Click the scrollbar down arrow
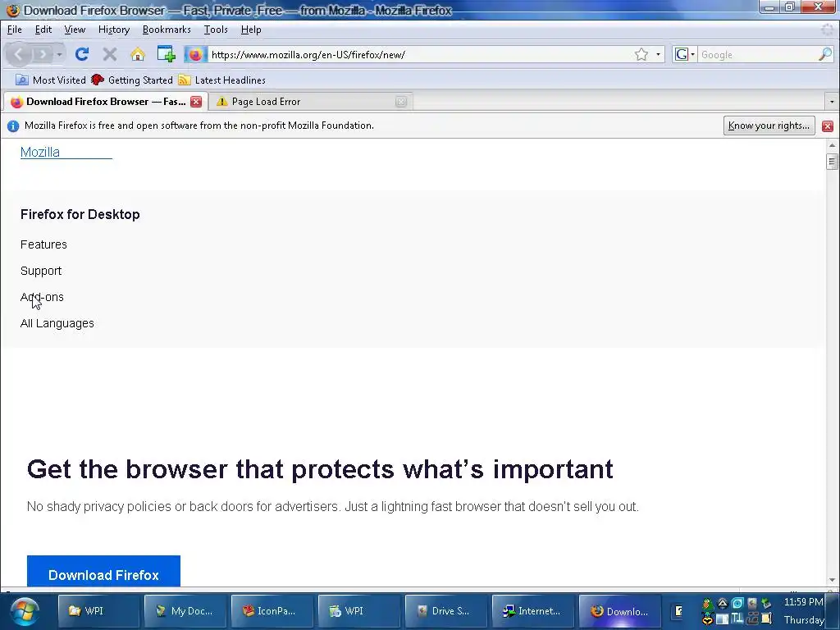The image size is (840, 630). tap(832, 580)
